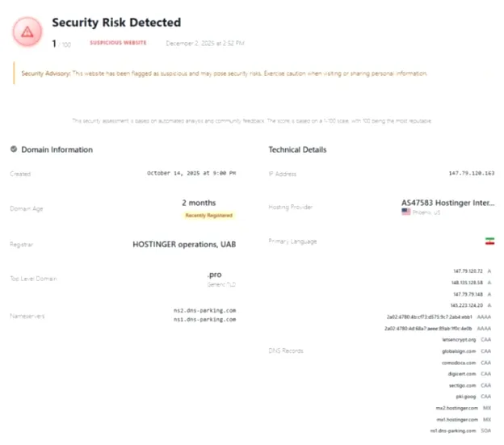The width and height of the screenshot is (504, 445).
Task: Click the Security Risk Detected heading
Action: pos(116,23)
